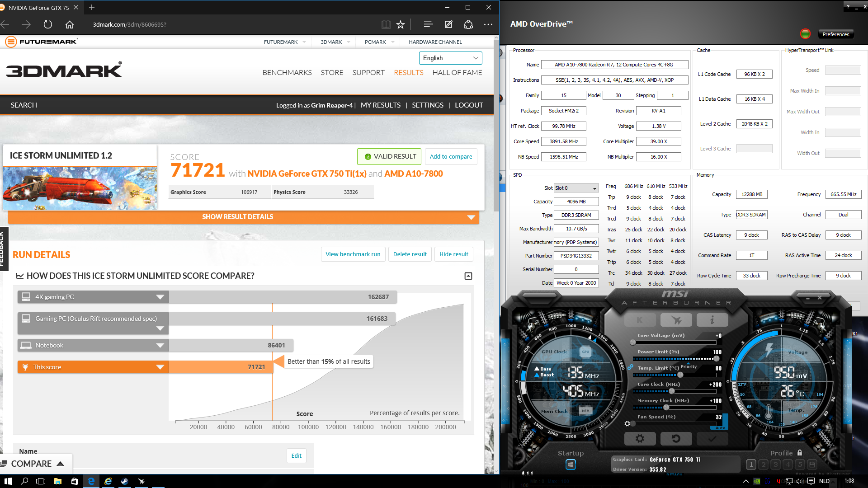The image size is (868, 488).
Task: Click the fan speed gear icon
Action: point(627,423)
